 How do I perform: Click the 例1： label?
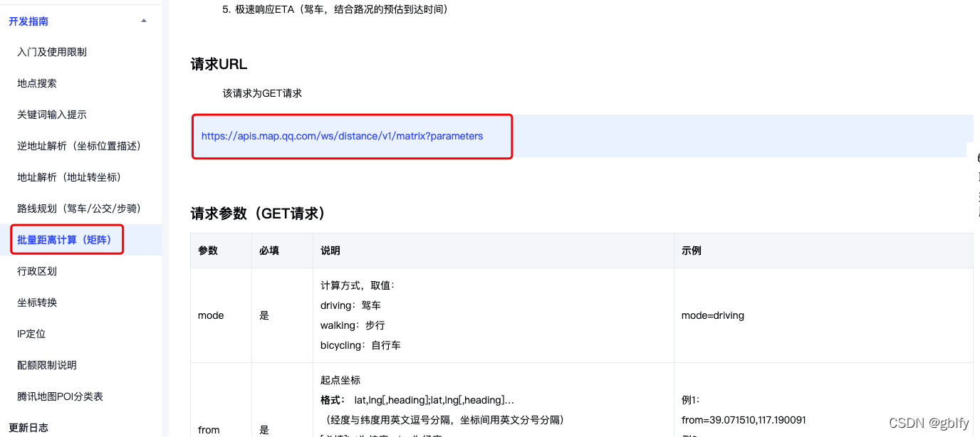point(692,400)
